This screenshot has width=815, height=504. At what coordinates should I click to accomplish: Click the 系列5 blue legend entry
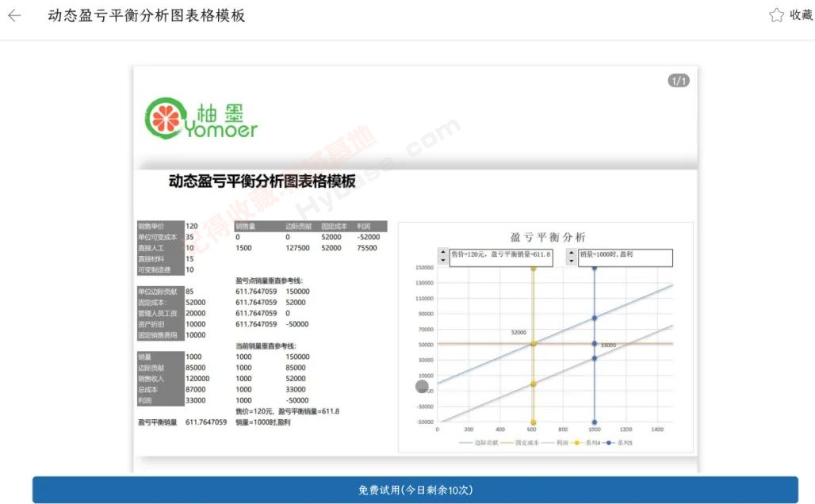(x=618, y=443)
